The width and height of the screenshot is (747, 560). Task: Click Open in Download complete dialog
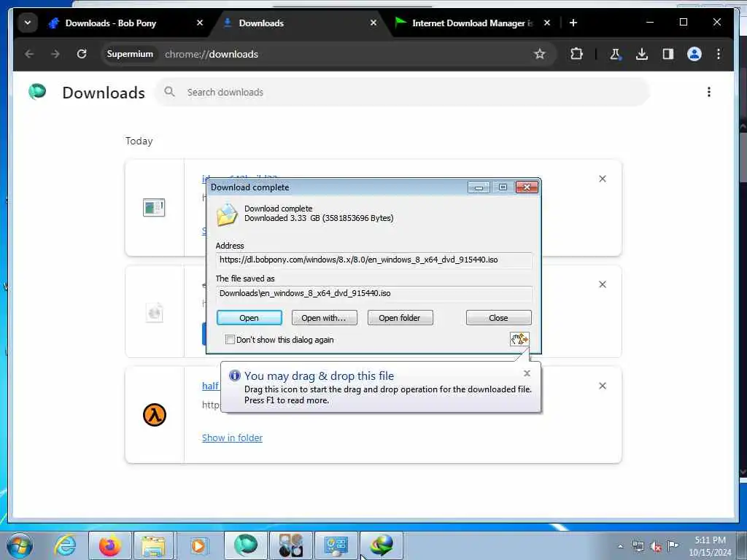pyautogui.click(x=249, y=318)
